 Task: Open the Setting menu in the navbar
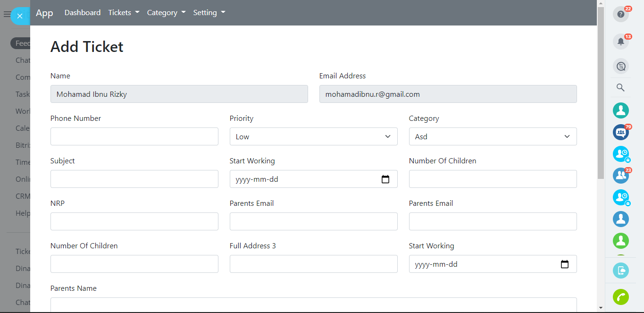[209, 13]
